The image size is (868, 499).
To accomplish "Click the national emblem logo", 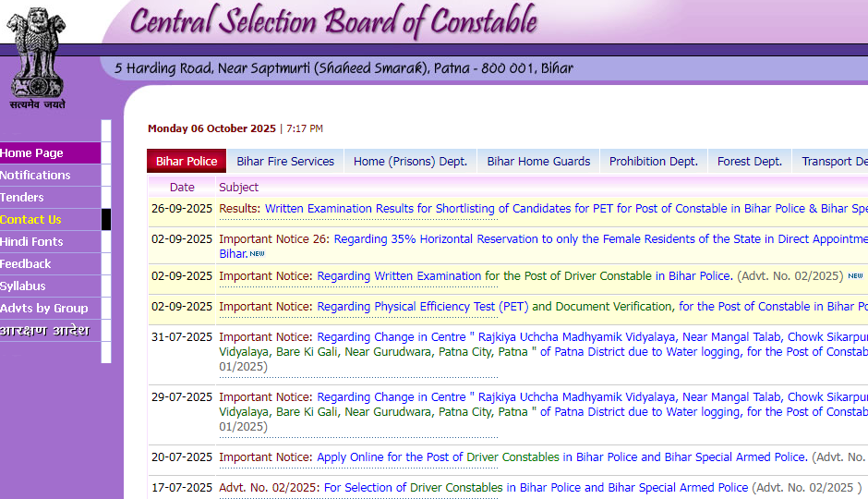I will tap(38, 55).
